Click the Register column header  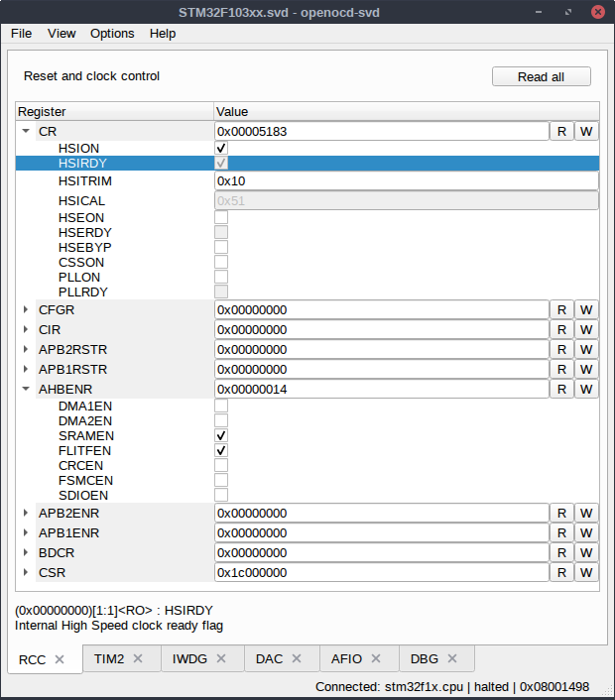click(115, 112)
